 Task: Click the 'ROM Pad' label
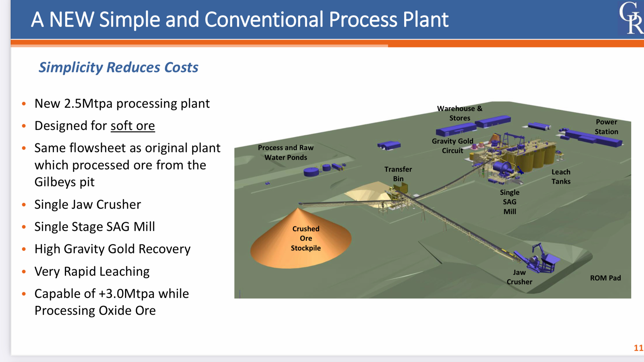point(605,278)
